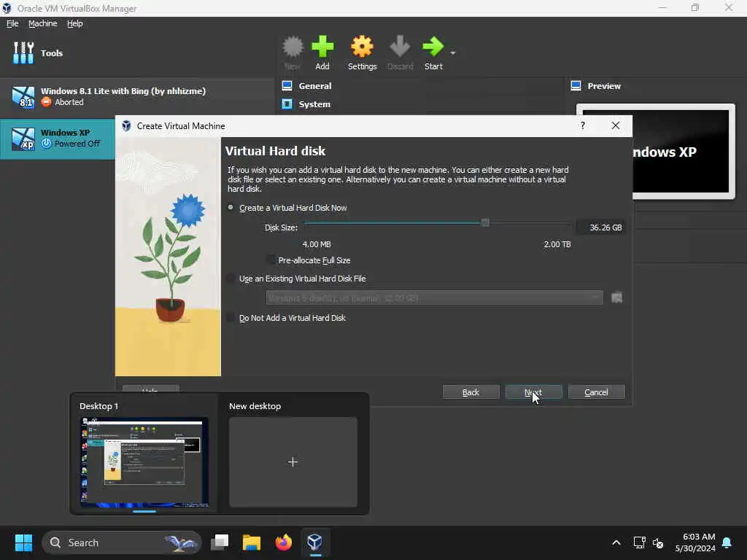The width and height of the screenshot is (747, 560).
Task: Close the Create Virtual Machine dialog
Action: click(616, 125)
